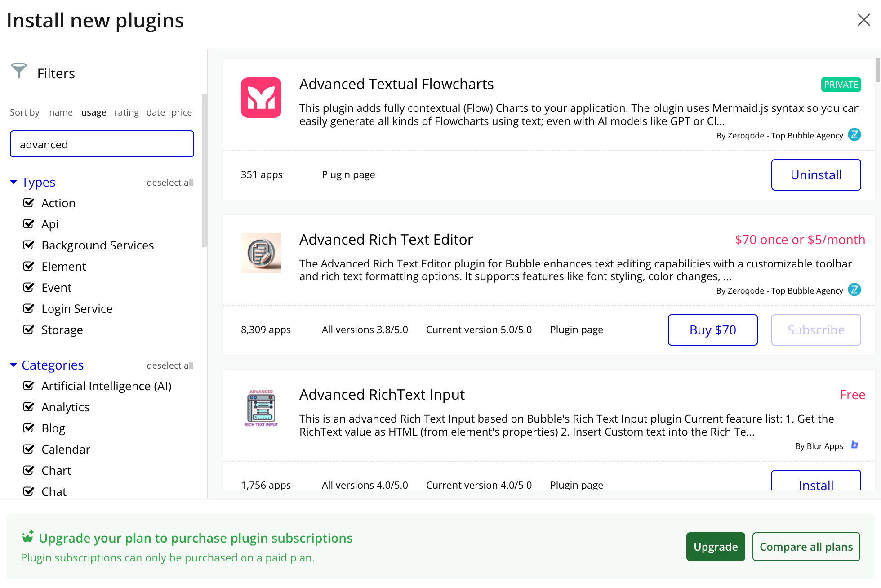881x588 pixels.
Task: Click the Filters funnel icon
Action: point(19,71)
